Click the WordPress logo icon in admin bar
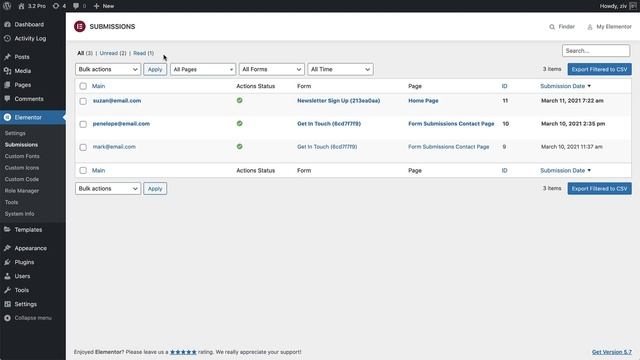 [x=7, y=6]
